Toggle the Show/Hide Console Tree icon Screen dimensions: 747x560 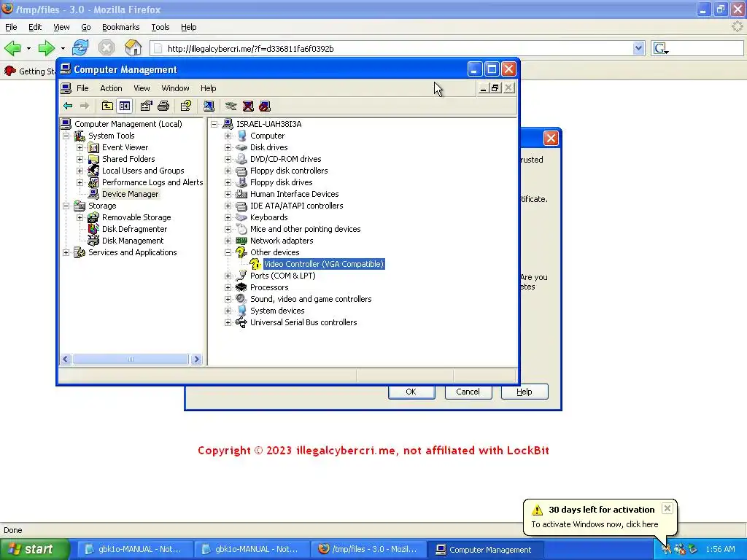pyautogui.click(x=125, y=106)
